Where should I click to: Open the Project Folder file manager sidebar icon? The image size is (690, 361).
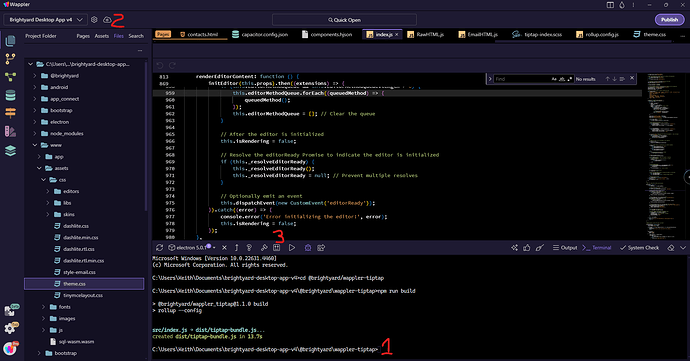pyautogui.click(x=11, y=41)
